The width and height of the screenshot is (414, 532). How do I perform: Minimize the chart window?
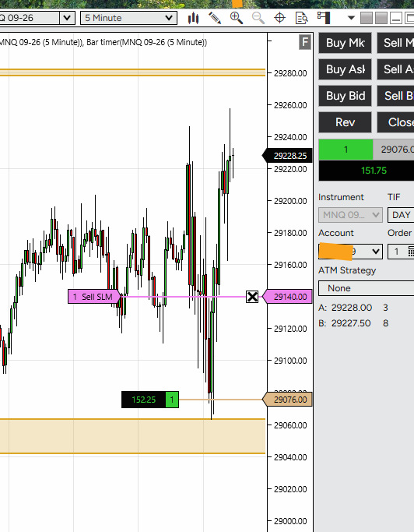coord(395,18)
